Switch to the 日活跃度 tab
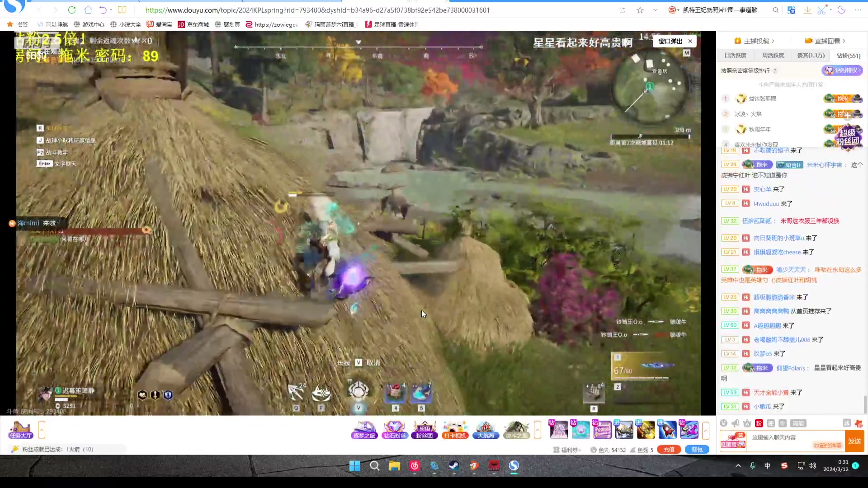This screenshot has width=868, height=488. tap(735, 55)
